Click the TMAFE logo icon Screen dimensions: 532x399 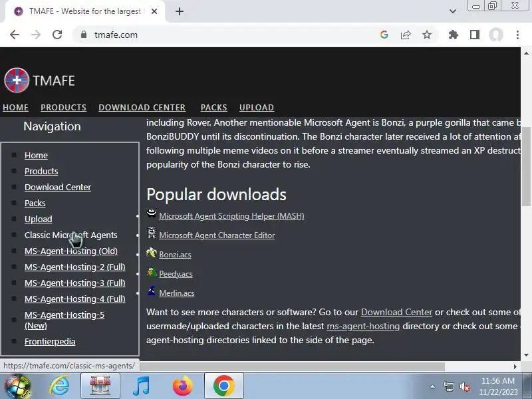17,80
